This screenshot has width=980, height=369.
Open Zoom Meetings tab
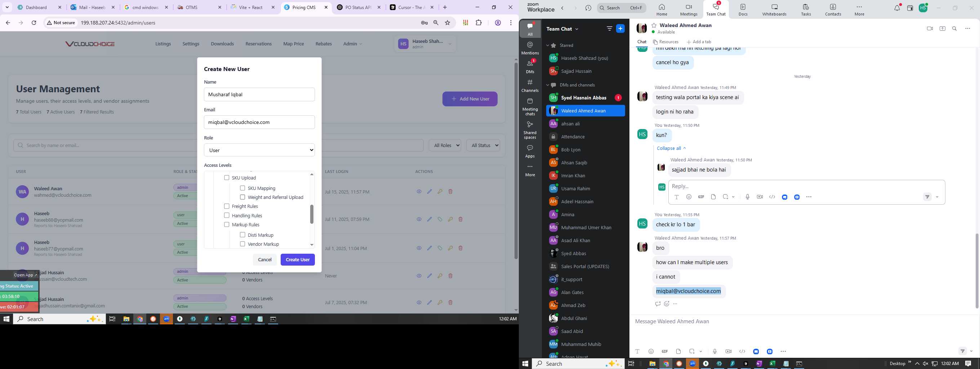click(x=689, y=9)
